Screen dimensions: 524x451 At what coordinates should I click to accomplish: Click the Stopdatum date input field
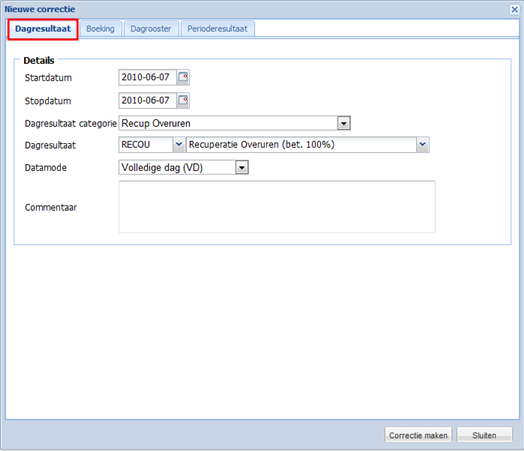[147, 100]
